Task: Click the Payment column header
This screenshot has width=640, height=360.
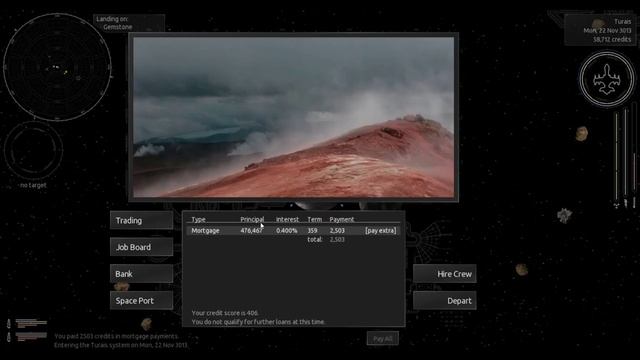Action: [x=342, y=219]
